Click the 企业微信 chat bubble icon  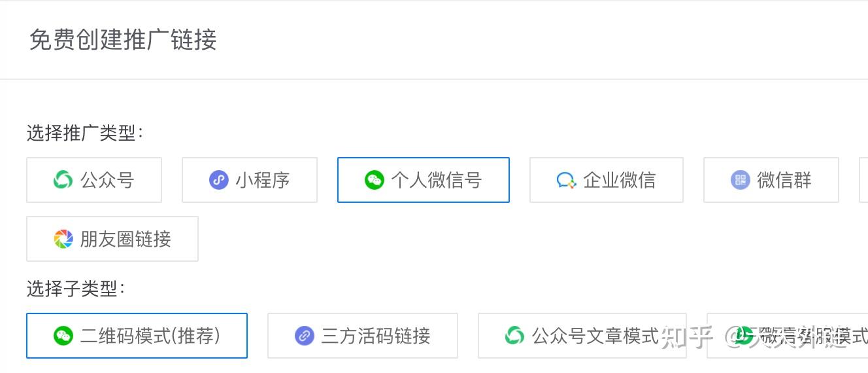[566, 180]
